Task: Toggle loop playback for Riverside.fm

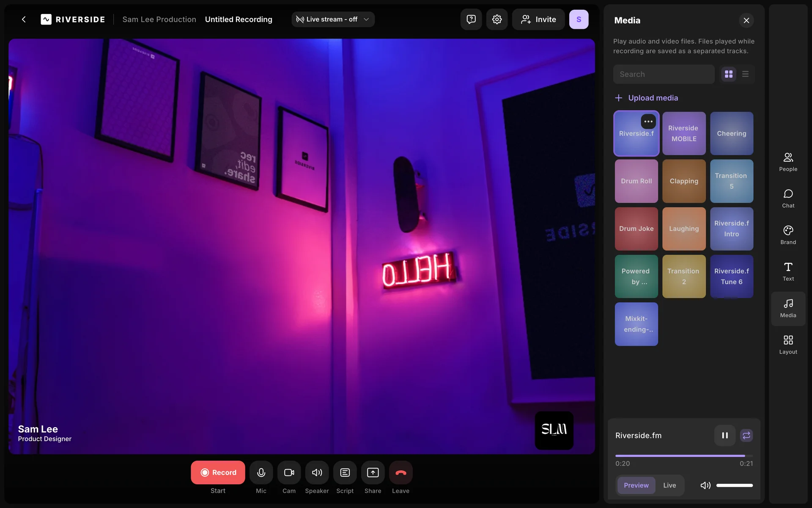Action: pos(746,435)
